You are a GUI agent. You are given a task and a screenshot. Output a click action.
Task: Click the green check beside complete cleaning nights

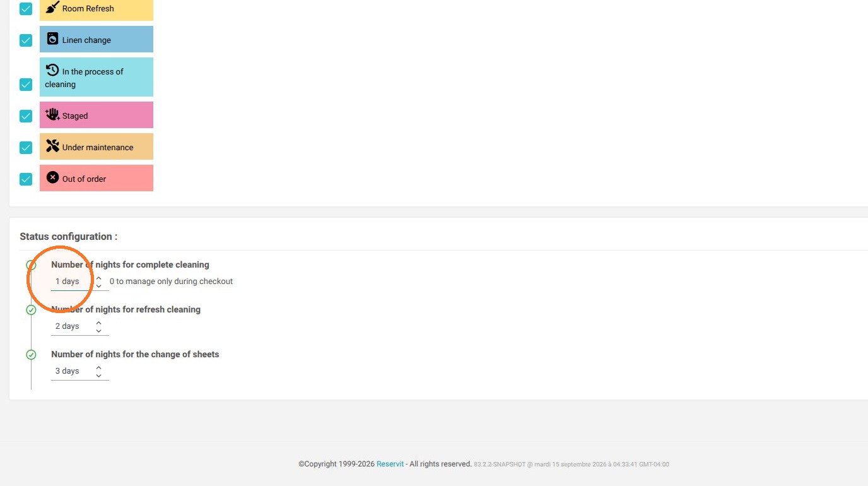tap(31, 265)
